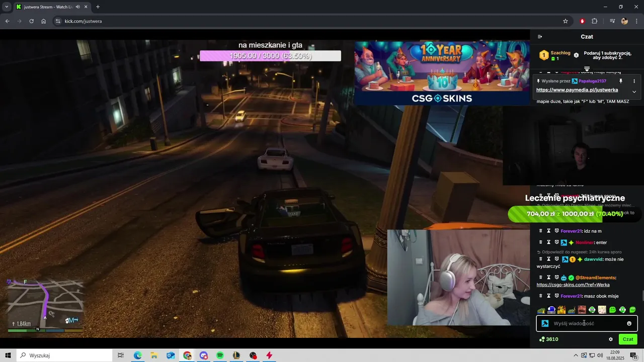Collapse the Czat chat panel
This screenshot has width=644, height=362.
point(540,37)
